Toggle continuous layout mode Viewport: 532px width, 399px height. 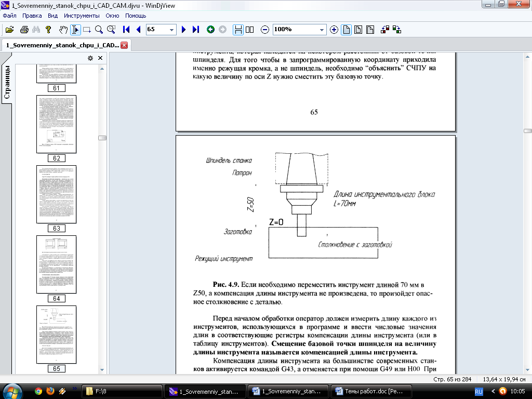click(238, 30)
